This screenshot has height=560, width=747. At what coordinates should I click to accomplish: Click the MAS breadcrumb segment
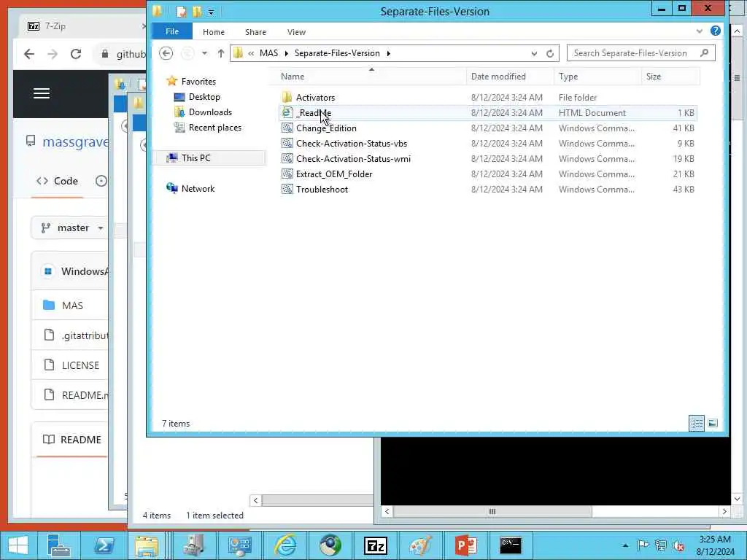coord(268,53)
